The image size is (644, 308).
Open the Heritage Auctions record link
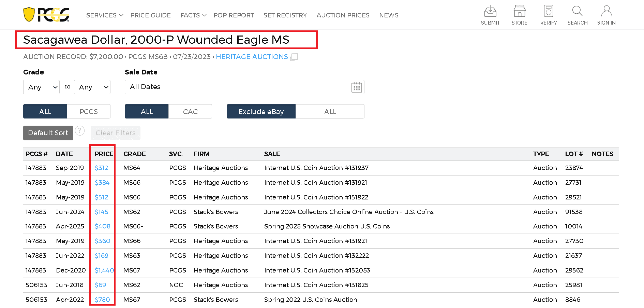252,57
